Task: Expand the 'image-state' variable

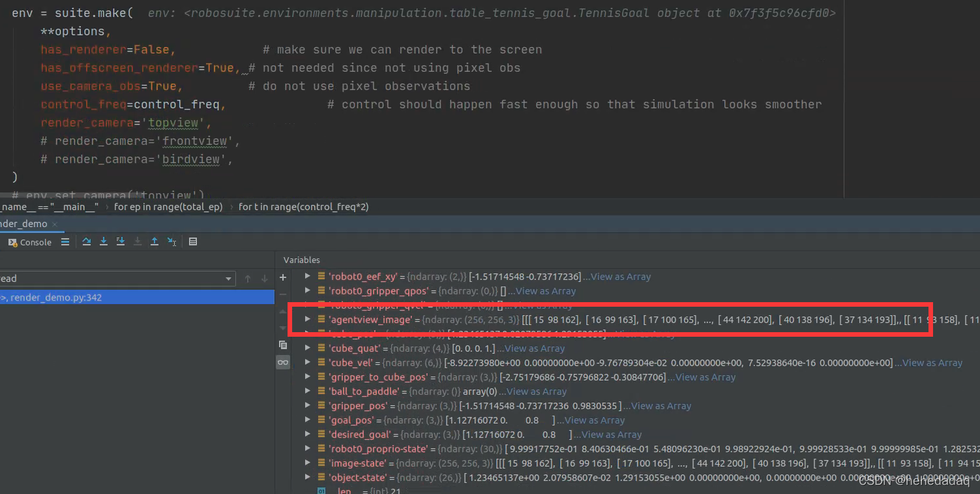Action: click(x=308, y=463)
